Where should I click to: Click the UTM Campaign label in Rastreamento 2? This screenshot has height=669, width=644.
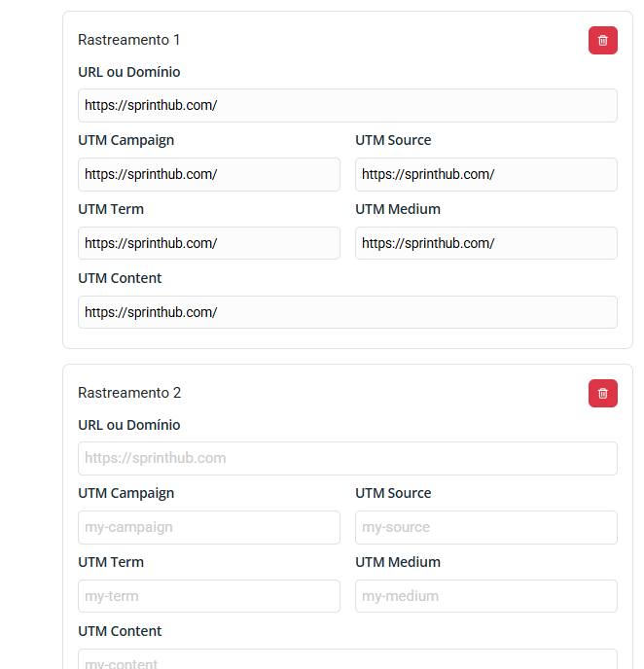[126, 493]
